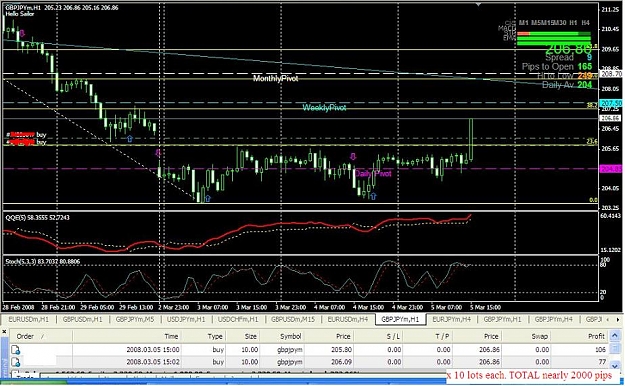Click the Daily Pivot label on the chart
Image resolution: width=625 pixels, height=386 pixels.
point(373,173)
